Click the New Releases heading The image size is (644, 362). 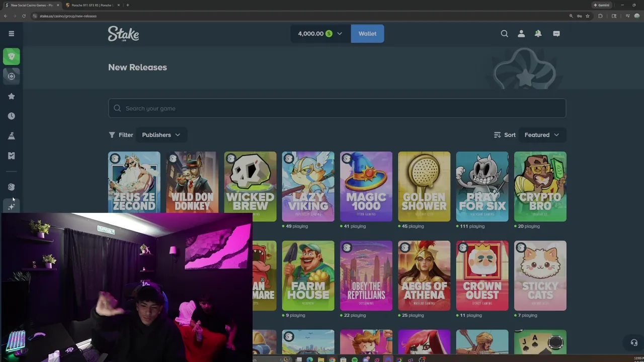137,67
